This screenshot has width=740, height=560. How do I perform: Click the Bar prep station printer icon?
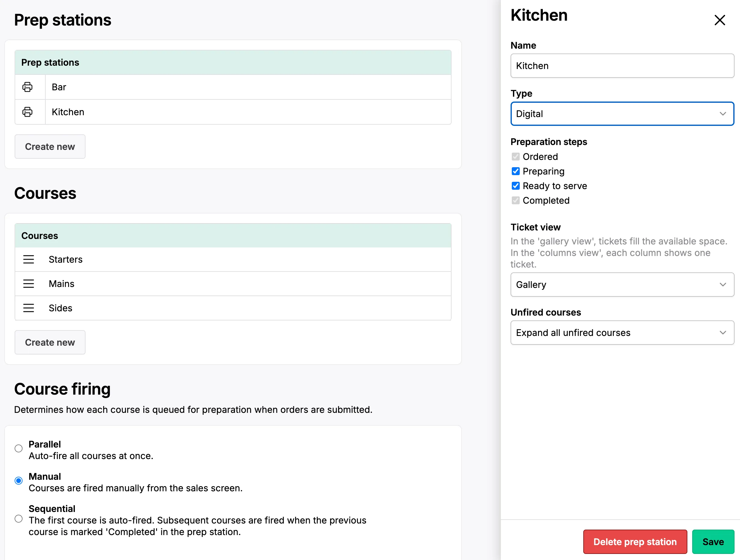click(x=28, y=86)
